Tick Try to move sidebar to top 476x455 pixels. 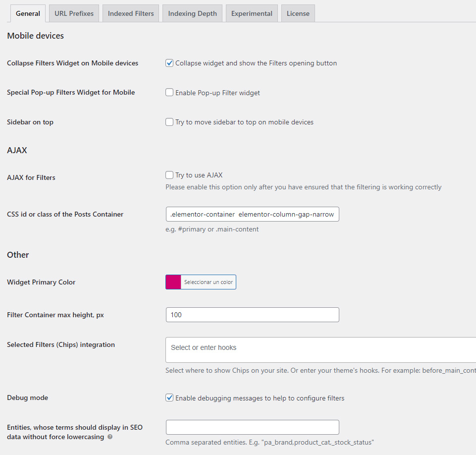[169, 122]
